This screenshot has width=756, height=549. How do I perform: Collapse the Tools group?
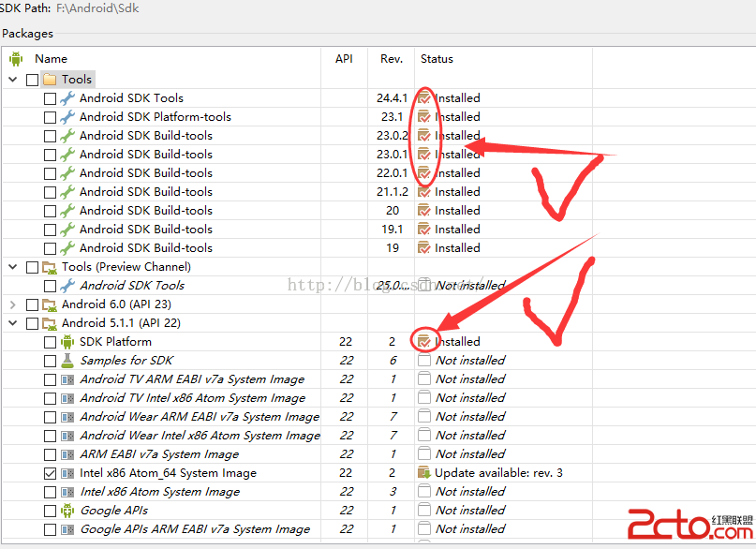[x=13, y=79]
